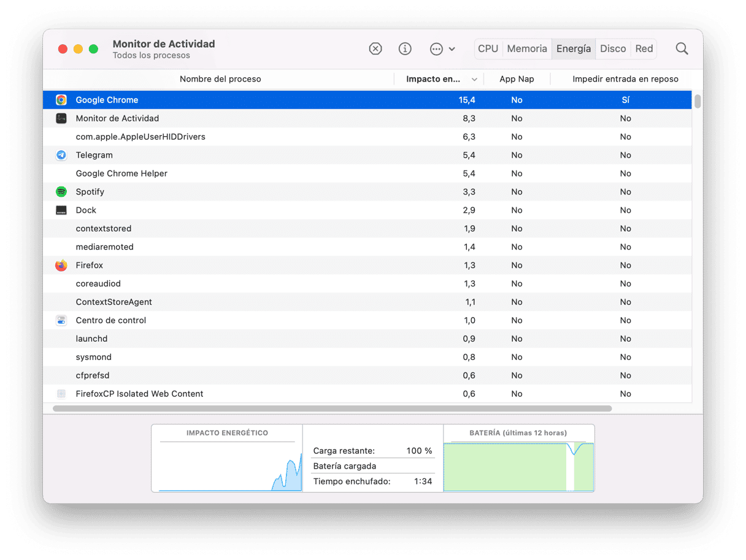Switch to the Memoria tab
The height and width of the screenshot is (560, 746).
tap(526, 49)
